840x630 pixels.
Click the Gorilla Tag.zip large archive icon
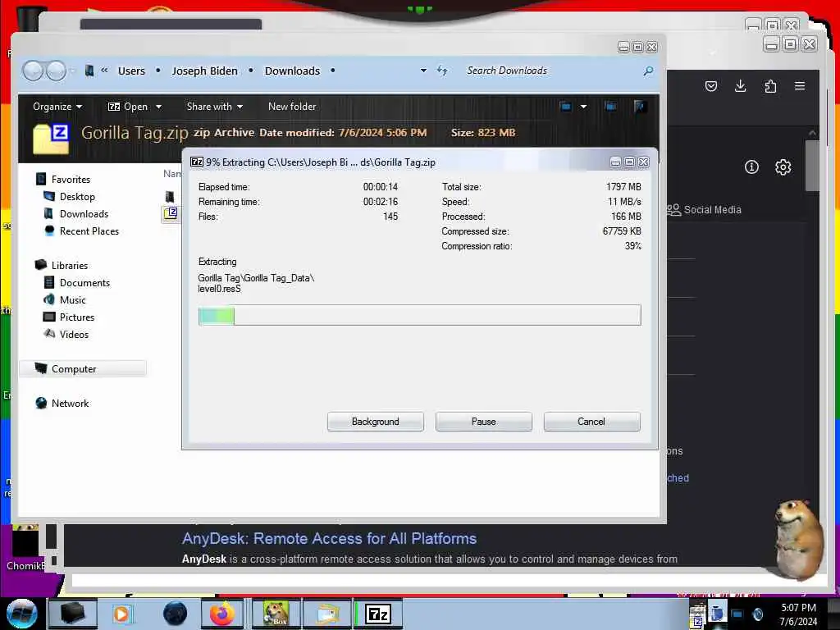(x=52, y=139)
